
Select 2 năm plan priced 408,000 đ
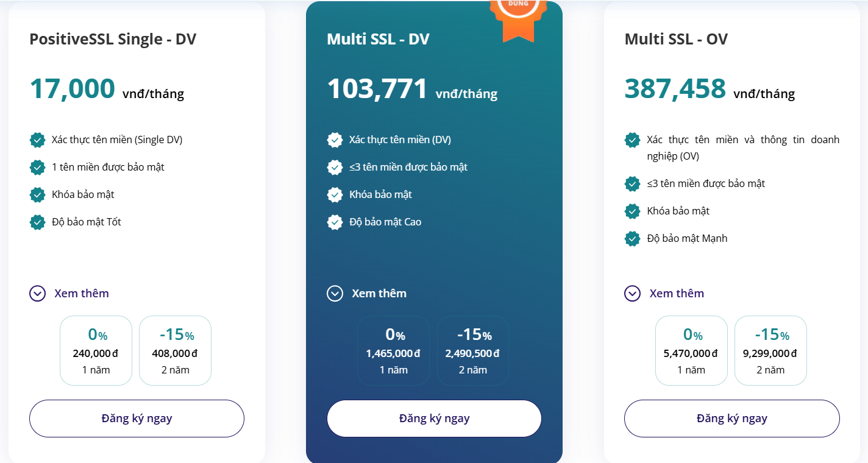(x=176, y=351)
